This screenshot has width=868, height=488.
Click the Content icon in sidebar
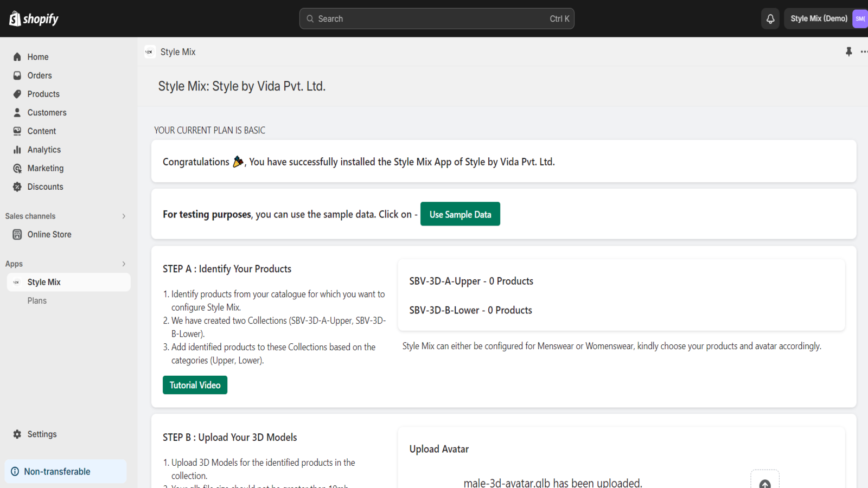point(17,131)
